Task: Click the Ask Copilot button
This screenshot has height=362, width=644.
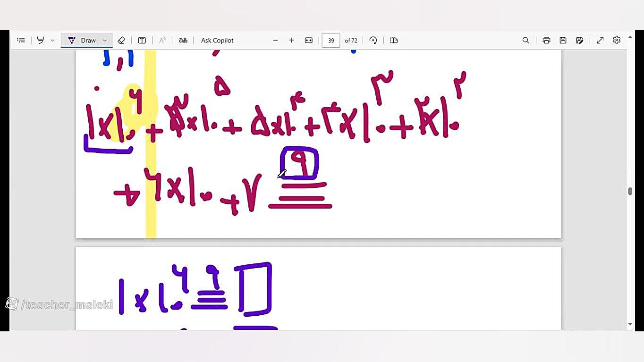Action: 217,40
